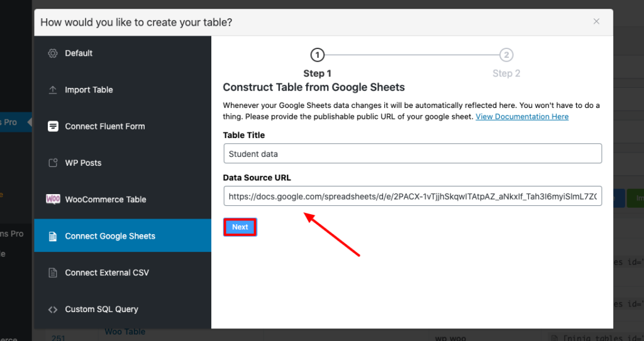Open the Connect Fluent Form option
Viewport: 644px width, 341px height.
point(105,126)
